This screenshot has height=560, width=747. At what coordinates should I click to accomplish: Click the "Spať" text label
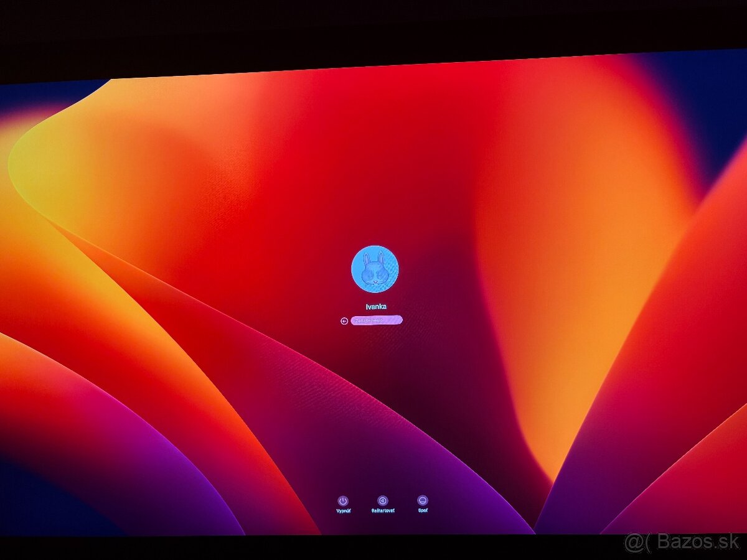click(423, 511)
